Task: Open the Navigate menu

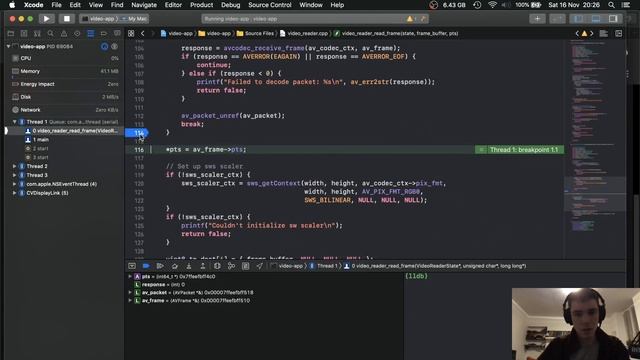Action: 144,5
